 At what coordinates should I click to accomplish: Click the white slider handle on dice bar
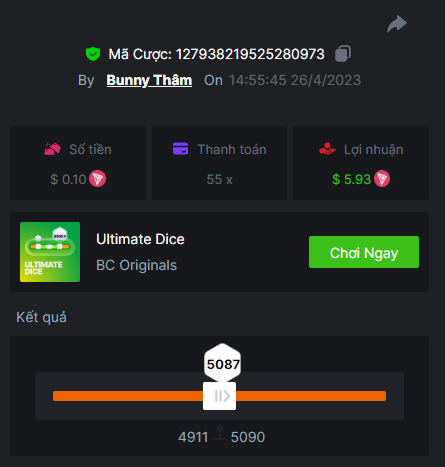coord(219,396)
